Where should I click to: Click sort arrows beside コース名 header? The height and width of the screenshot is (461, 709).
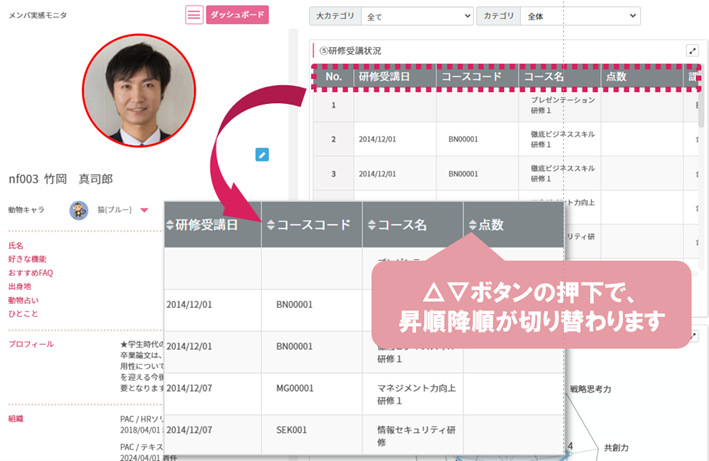click(370, 226)
